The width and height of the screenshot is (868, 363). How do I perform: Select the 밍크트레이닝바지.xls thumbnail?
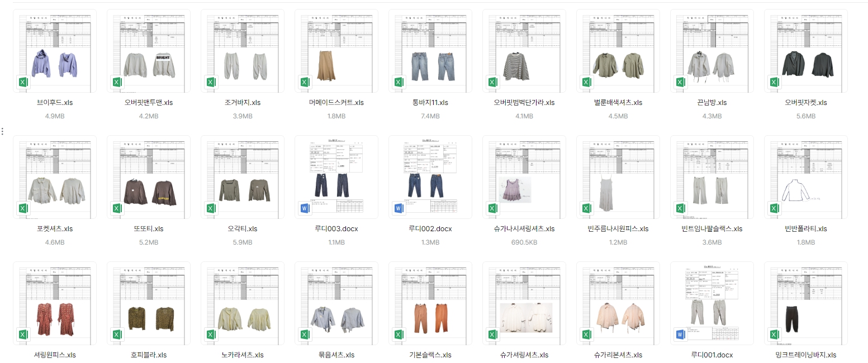(x=805, y=303)
